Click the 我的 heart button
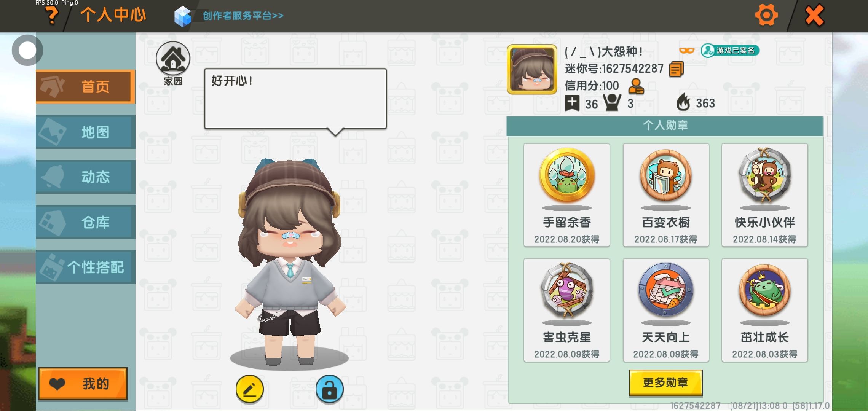 click(x=83, y=384)
